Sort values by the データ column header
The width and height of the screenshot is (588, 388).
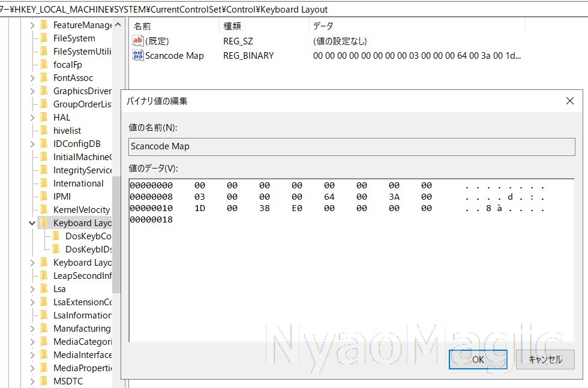click(x=418, y=26)
